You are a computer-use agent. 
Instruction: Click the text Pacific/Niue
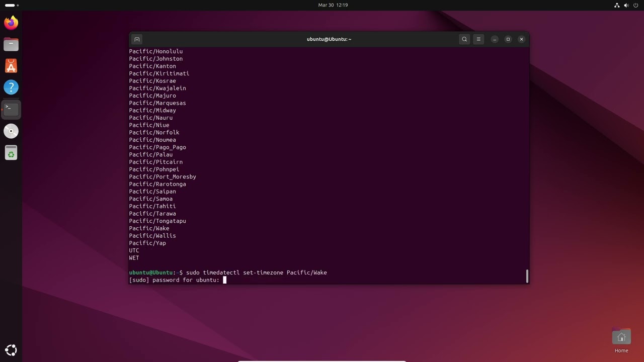coord(149,125)
